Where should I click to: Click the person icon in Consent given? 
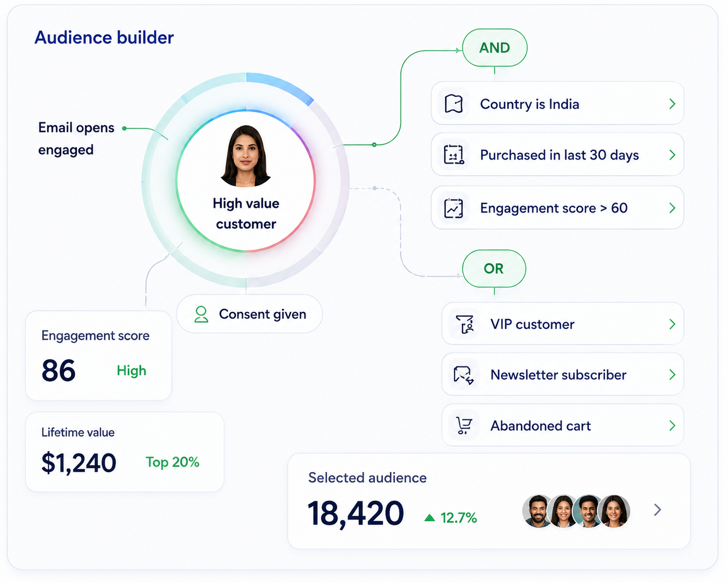click(x=201, y=314)
